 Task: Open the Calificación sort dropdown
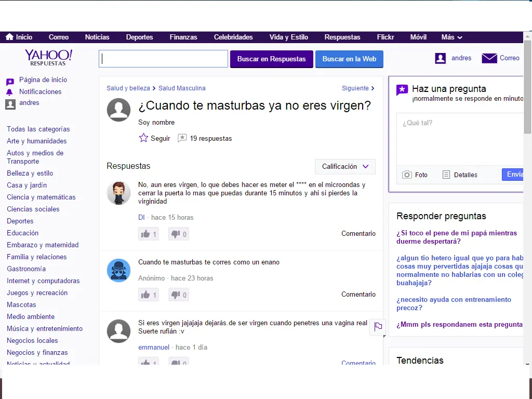pyautogui.click(x=345, y=167)
